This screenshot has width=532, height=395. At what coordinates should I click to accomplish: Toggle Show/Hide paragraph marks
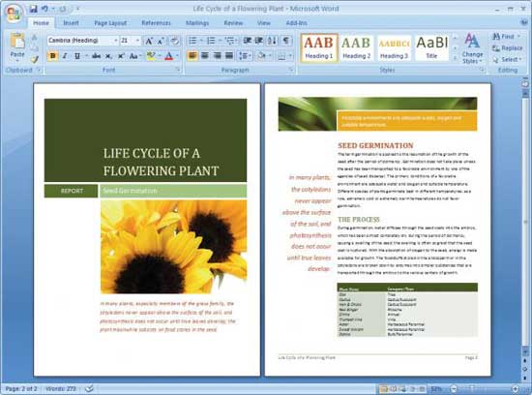(x=286, y=41)
